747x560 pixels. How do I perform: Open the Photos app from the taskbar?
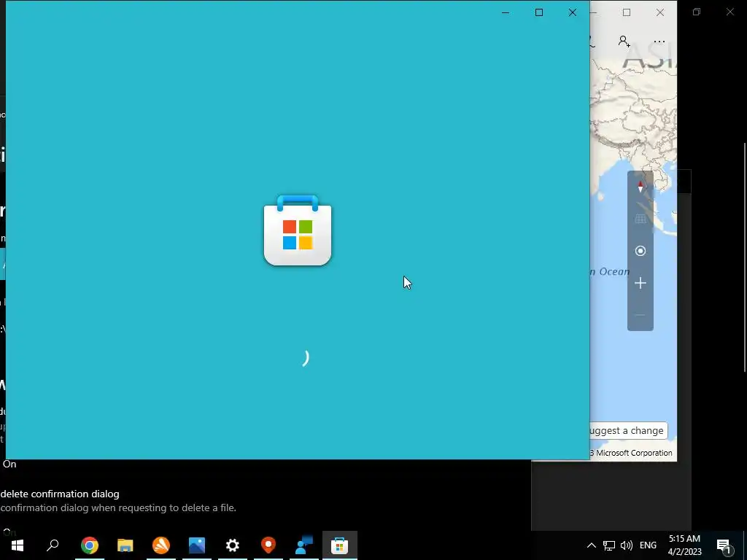pos(197,545)
